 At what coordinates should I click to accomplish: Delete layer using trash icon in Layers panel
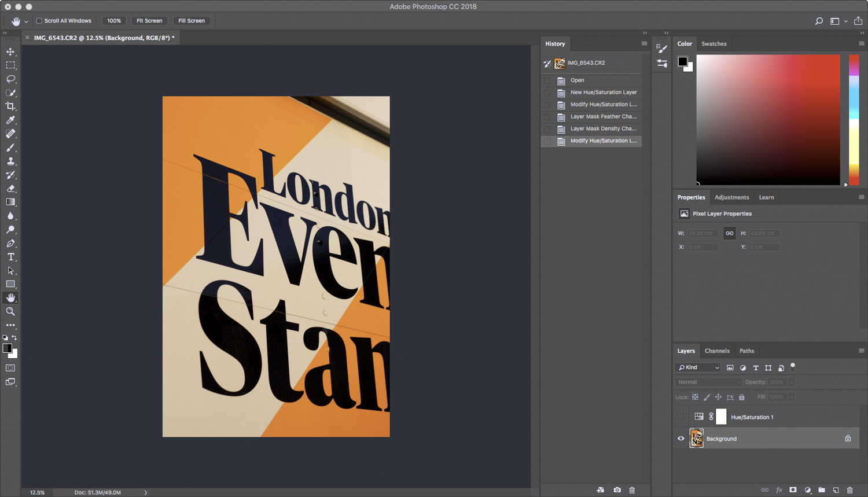(849, 490)
